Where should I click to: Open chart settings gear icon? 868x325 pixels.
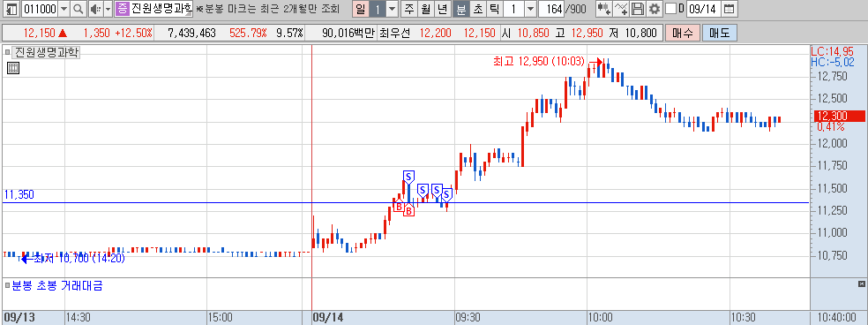pos(655,9)
